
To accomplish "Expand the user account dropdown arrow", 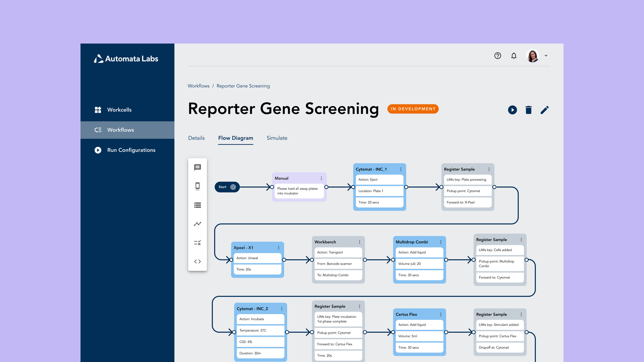I will click(546, 56).
